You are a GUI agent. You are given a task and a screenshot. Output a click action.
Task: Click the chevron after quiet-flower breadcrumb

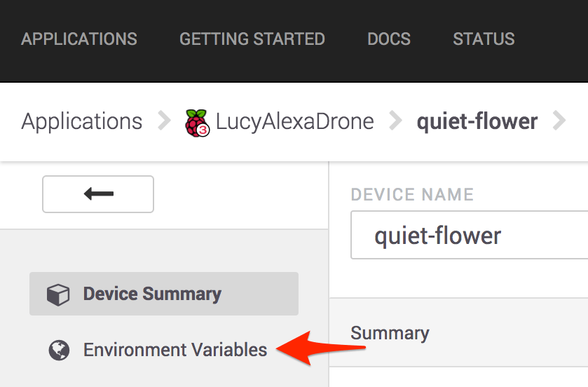559,121
